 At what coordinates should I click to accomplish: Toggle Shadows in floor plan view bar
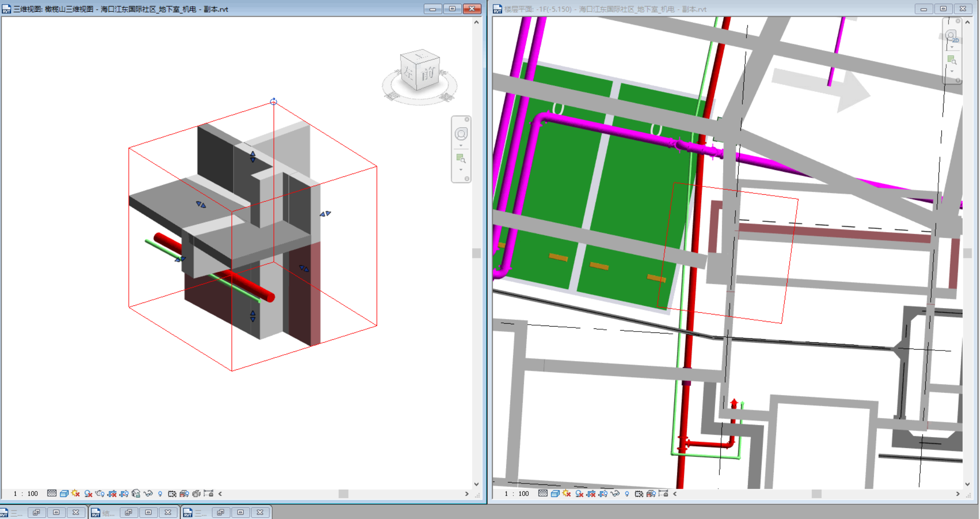click(579, 494)
